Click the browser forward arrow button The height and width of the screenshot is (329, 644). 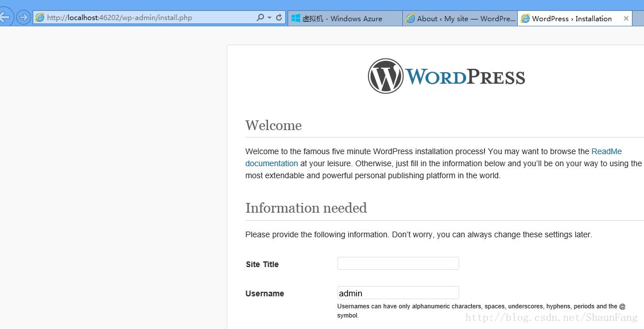(x=24, y=17)
